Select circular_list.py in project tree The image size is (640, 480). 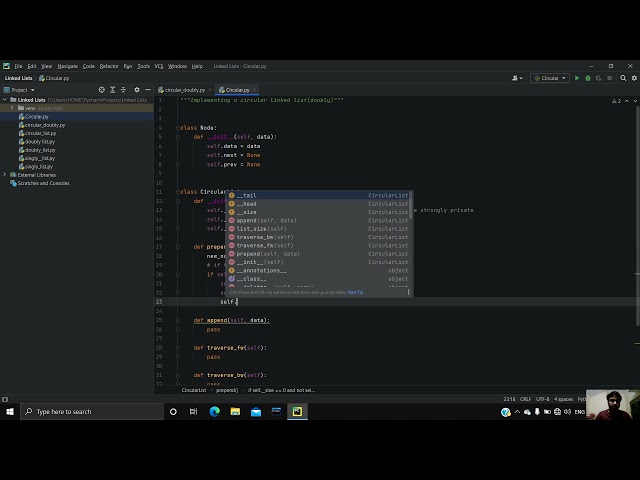[x=40, y=133]
